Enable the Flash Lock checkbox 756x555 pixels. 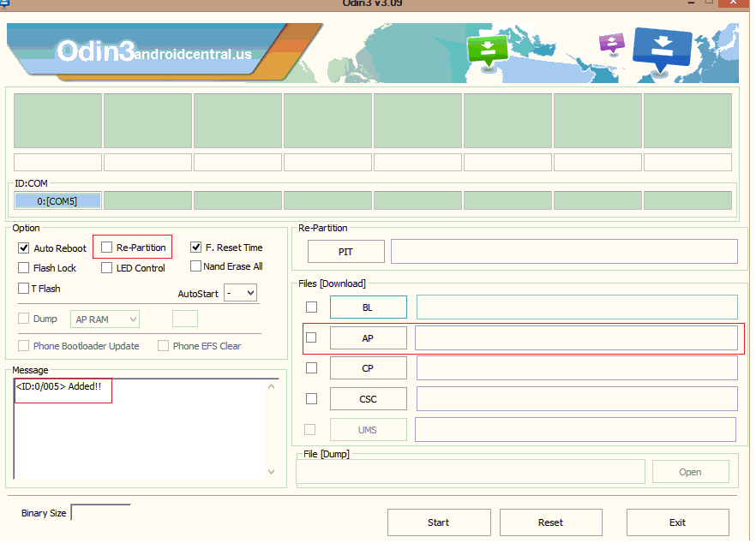[x=23, y=268]
